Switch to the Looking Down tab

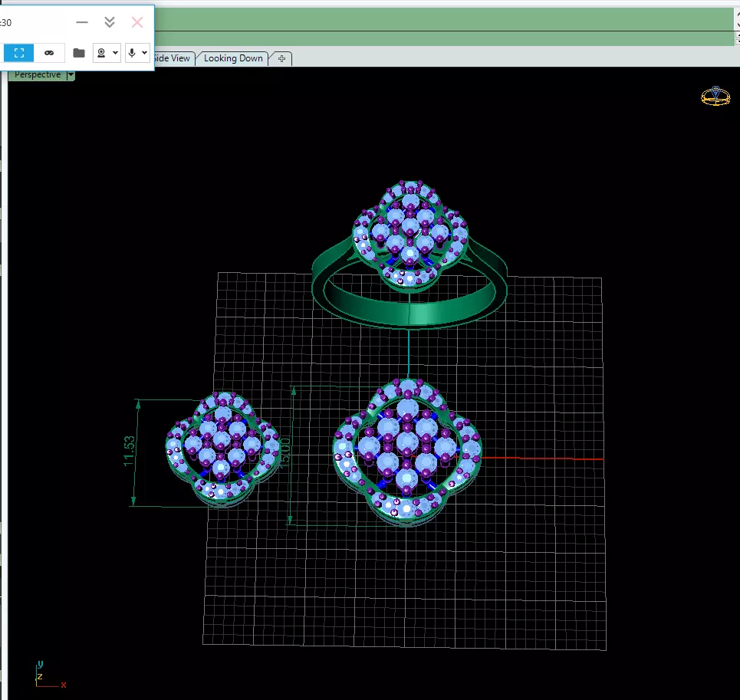tap(233, 58)
